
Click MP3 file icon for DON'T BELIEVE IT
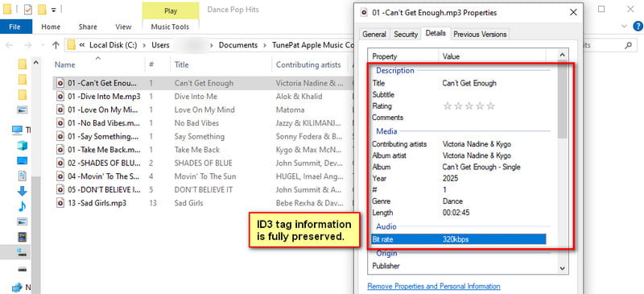click(x=60, y=189)
